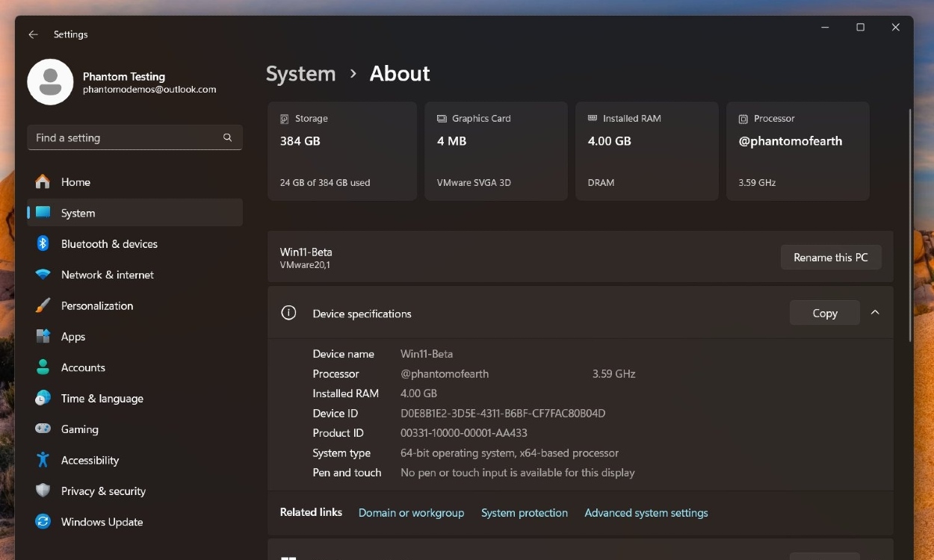934x560 pixels.
Task: Select the Gaming section
Action: 79,429
